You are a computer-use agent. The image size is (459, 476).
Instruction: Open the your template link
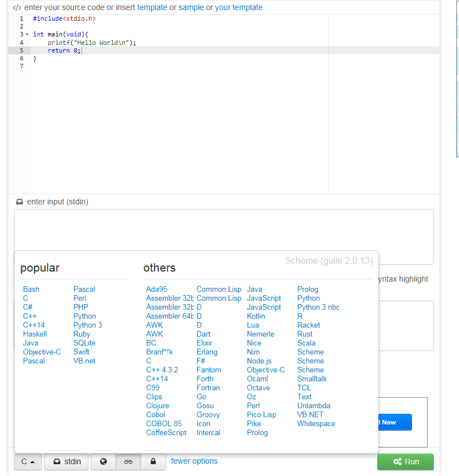tap(238, 7)
